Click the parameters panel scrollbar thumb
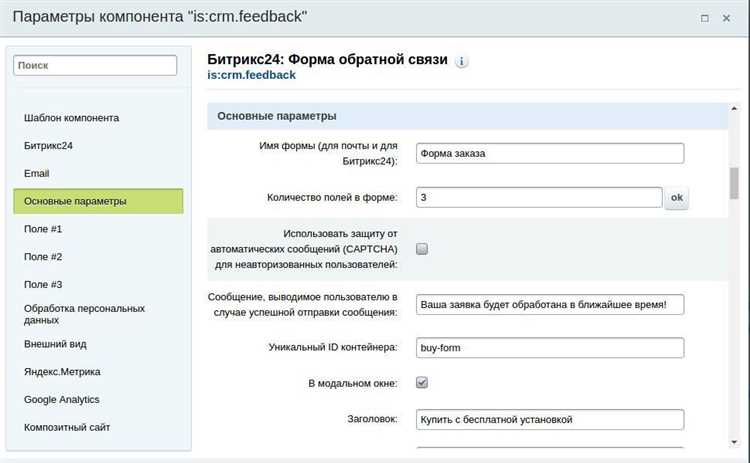This screenshot has height=463, width=750. [x=734, y=183]
